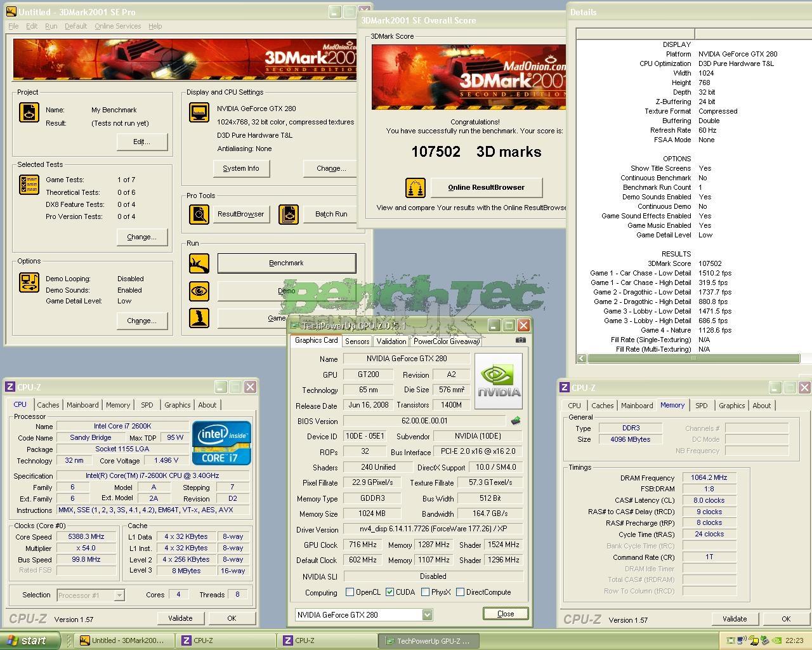This screenshot has height=650, width=812.
Task: Switch to Caches tab in left CPU-Z
Action: [x=48, y=405]
